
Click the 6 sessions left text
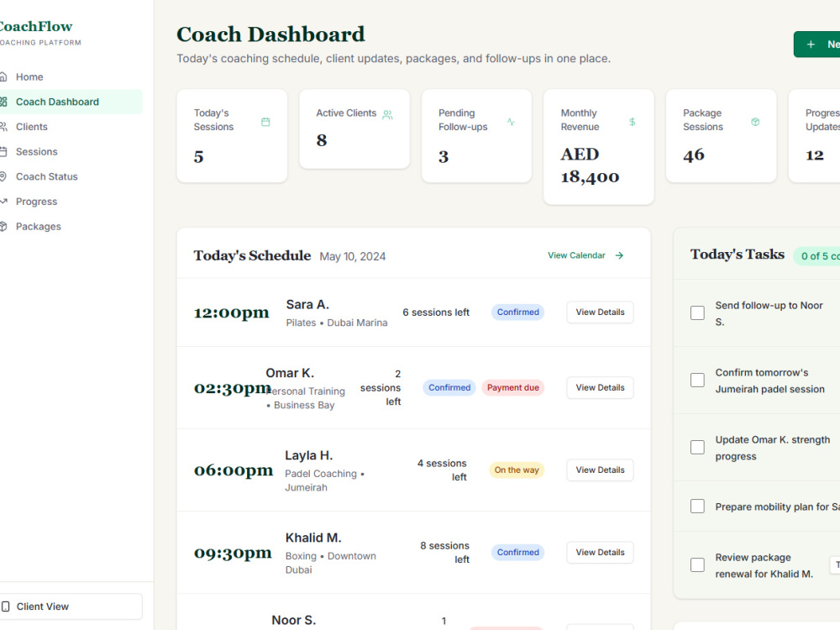[x=436, y=312]
